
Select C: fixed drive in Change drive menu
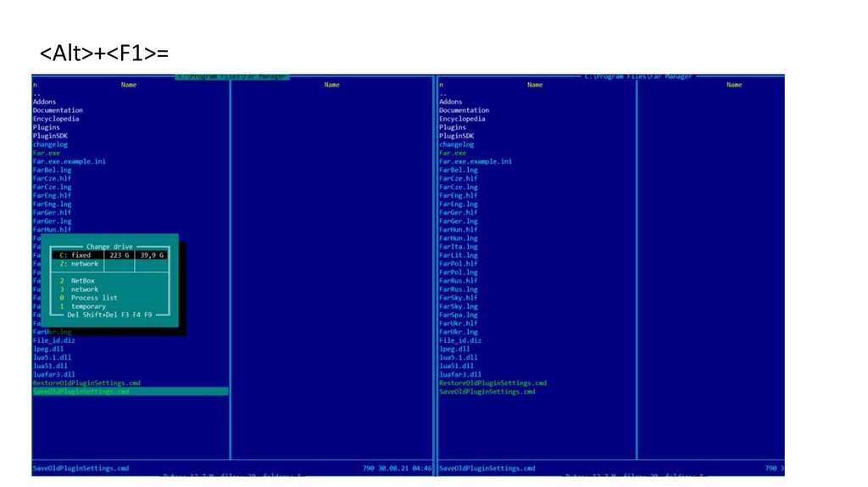coord(110,255)
